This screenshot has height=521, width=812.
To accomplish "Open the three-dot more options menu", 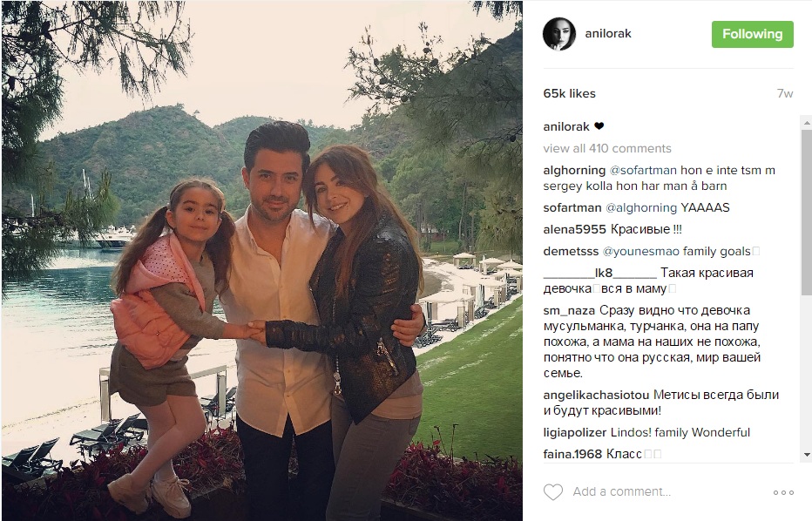I will point(783,492).
